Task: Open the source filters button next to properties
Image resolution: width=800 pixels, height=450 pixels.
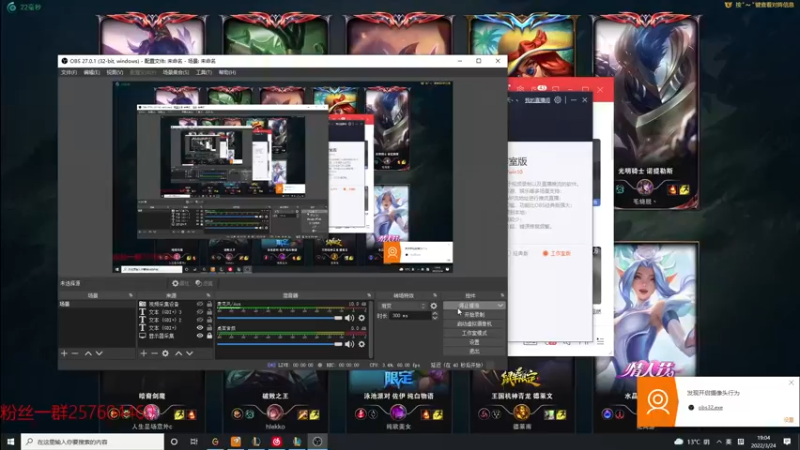Action: tap(204, 283)
